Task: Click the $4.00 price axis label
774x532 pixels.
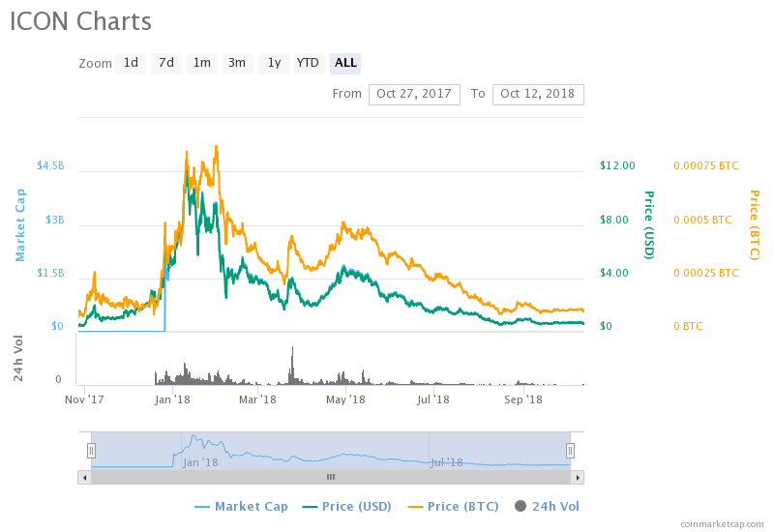Action: pyautogui.click(x=614, y=273)
